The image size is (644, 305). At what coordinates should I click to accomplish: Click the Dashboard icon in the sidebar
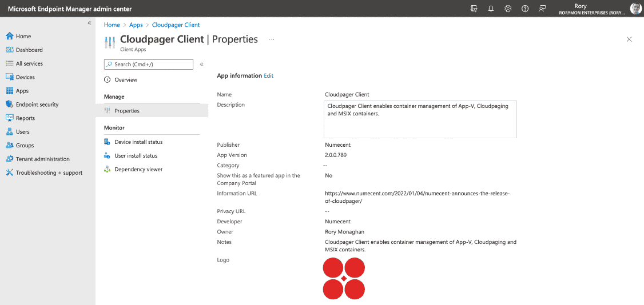tap(10, 50)
